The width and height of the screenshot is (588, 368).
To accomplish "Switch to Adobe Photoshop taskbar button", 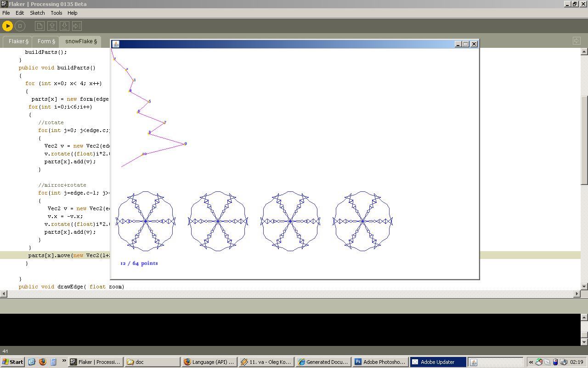I will coord(380,362).
